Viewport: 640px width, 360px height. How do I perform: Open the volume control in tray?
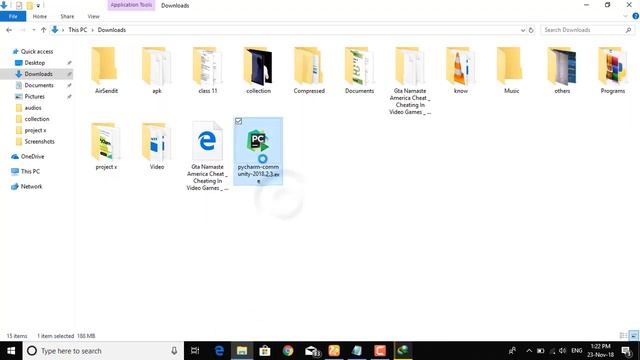coord(562,351)
